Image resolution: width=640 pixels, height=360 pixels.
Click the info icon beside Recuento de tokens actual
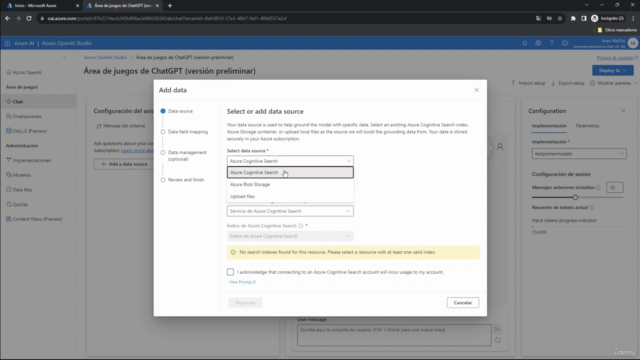pos(592,207)
